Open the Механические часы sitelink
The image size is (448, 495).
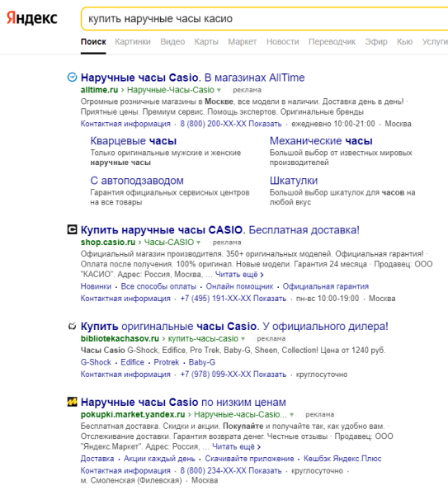pyautogui.click(x=321, y=141)
